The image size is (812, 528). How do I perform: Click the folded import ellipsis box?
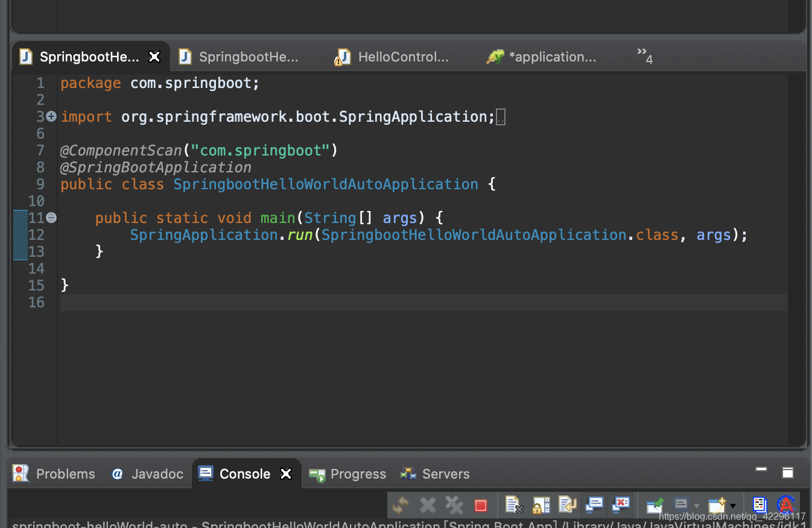click(x=500, y=118)
